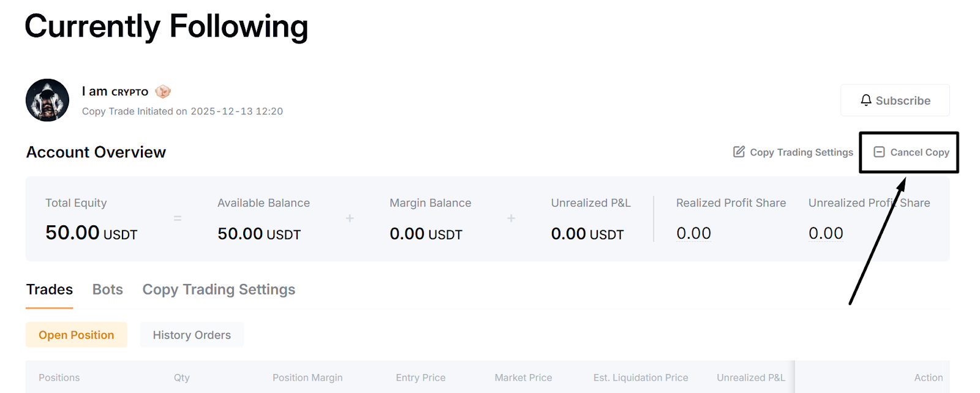Click the minus icon inside Cancel Copy button
This screenshot has height=393, width=980.
[x=880, y=152]
